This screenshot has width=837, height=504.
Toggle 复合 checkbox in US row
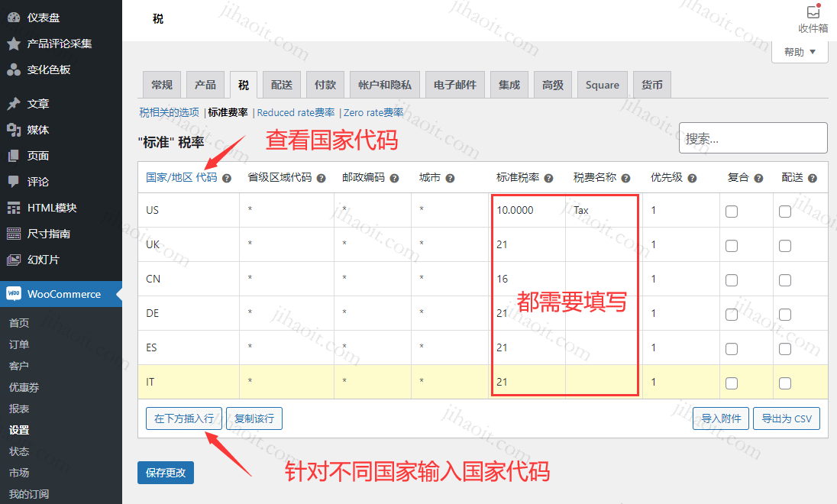pos(732,212)
